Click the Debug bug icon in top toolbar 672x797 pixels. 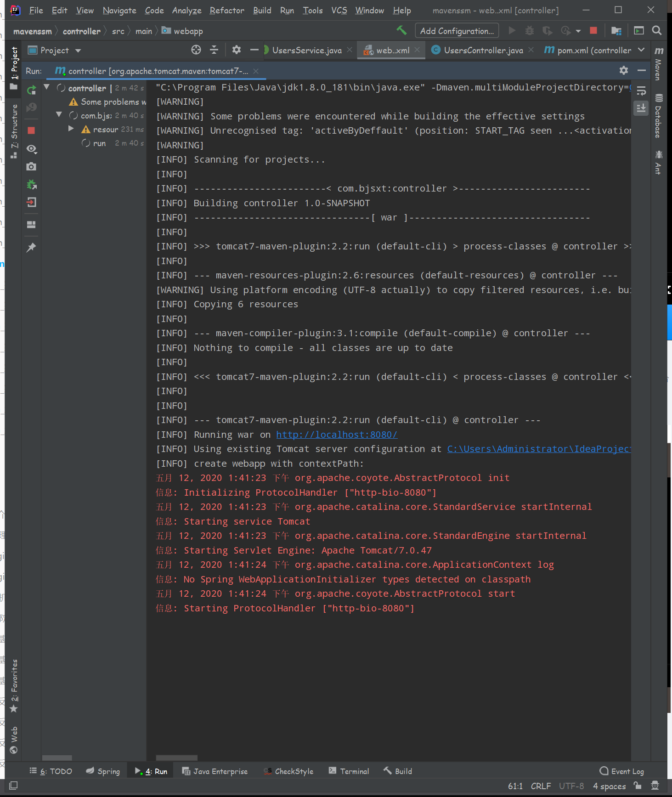(x=530, y=31)
